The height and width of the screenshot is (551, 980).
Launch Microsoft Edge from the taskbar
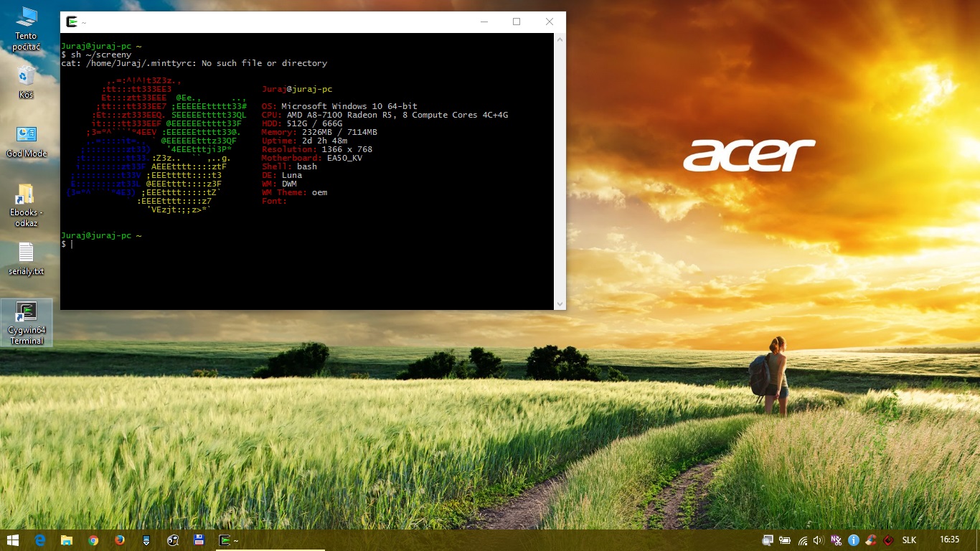tap(40, 540)
